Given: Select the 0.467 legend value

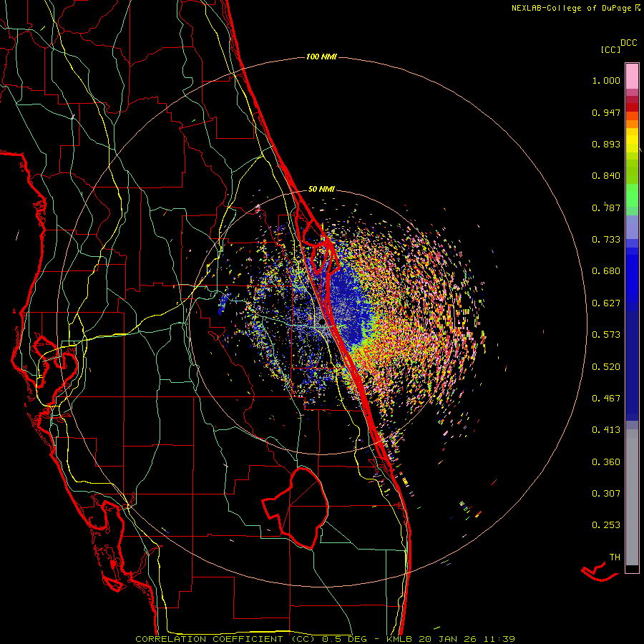Looking at the screenshot, I should click(x=606, y=399).
